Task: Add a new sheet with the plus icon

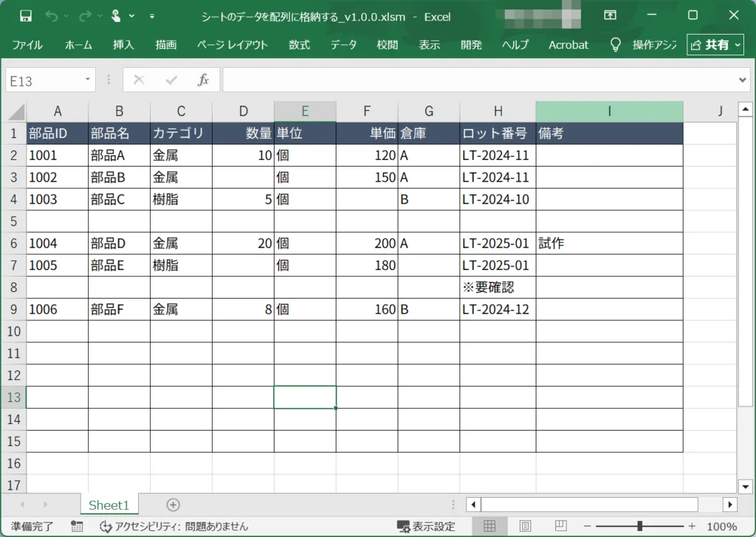Action: (x=173, y=505)
